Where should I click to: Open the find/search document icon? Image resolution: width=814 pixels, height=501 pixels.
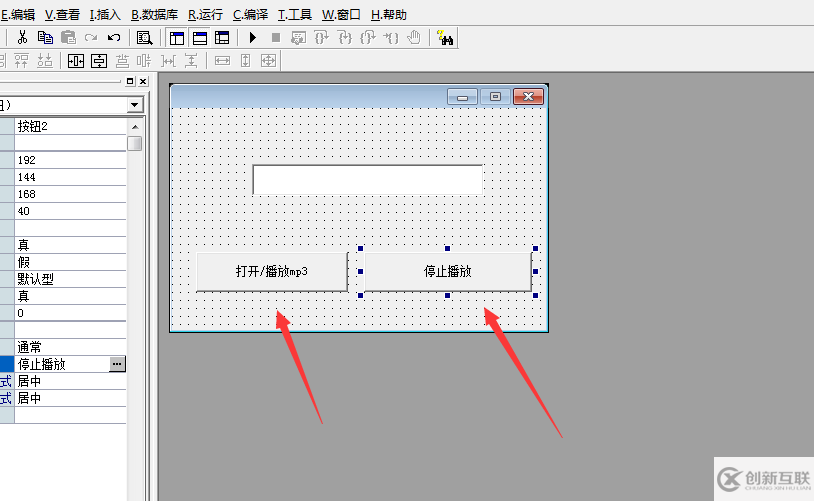144,38
